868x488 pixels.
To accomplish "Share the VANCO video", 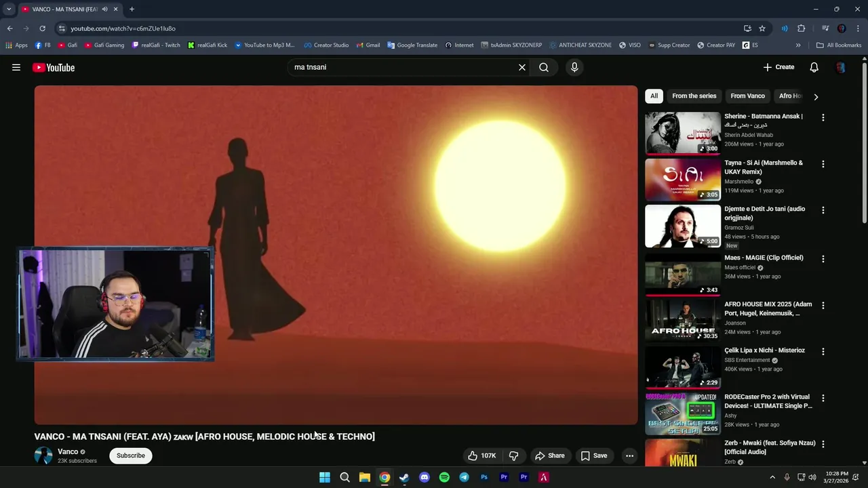I will [x=549, y=455].
